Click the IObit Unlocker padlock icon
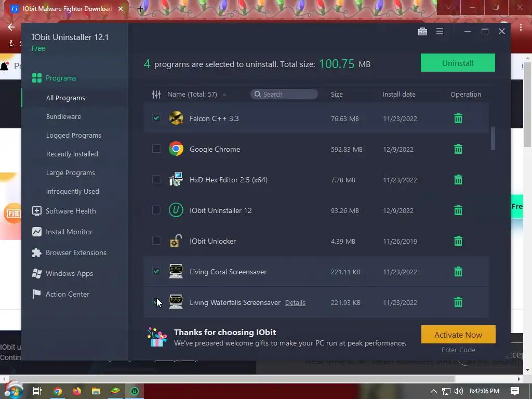The height and width of the screenshot is (399, 532). tap(176, 241)
